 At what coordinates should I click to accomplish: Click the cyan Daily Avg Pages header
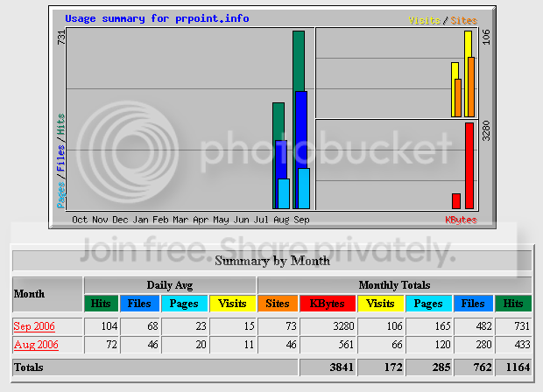(x=184, y=304)
